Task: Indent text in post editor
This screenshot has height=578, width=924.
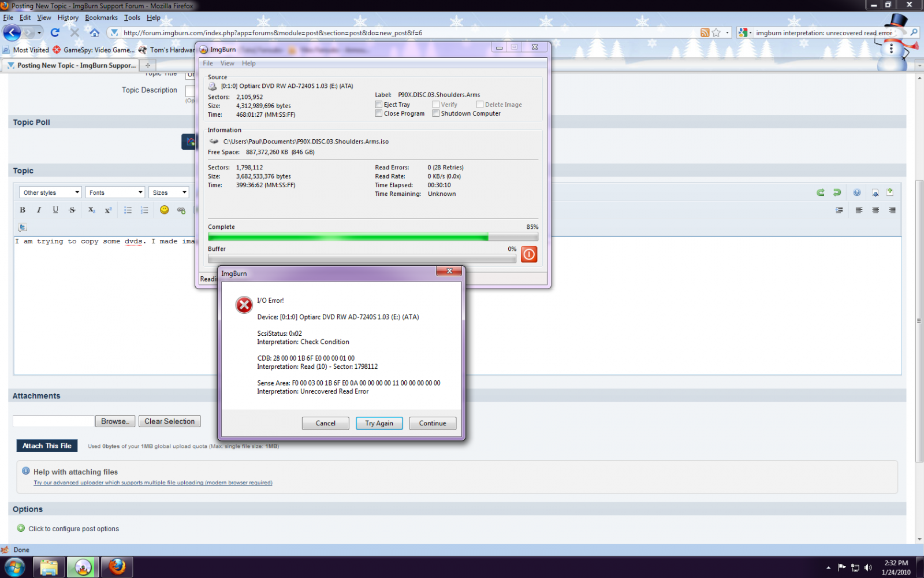Action: point(839,210)
